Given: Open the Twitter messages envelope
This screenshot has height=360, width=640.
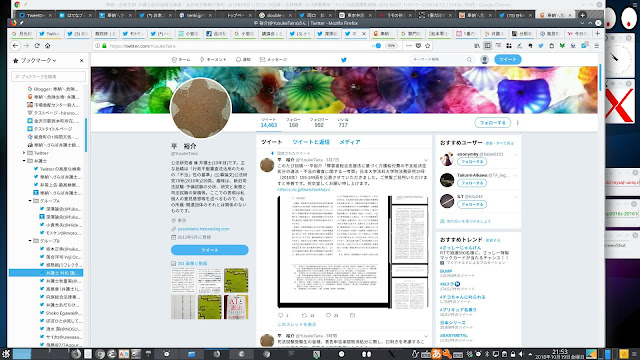Looking at the screenshot, I should click(273, 60).
